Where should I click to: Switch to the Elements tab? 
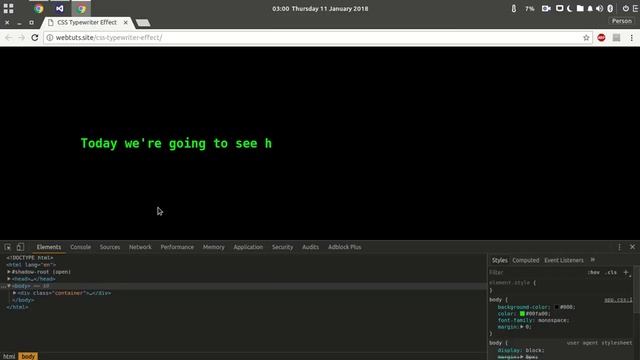(49, 247)
